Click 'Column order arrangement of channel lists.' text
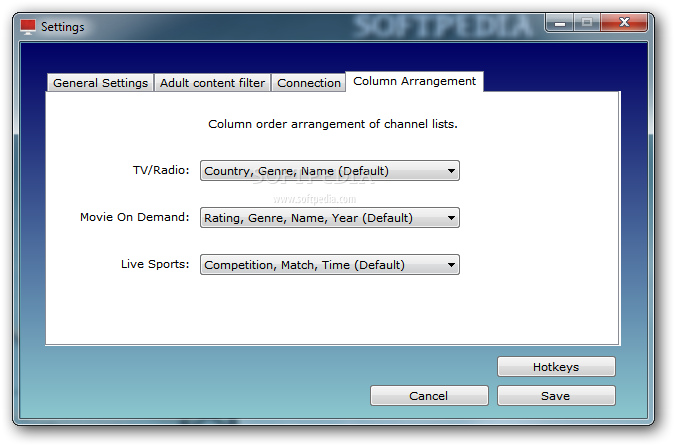675x446 pixels. tap(333, 124)
